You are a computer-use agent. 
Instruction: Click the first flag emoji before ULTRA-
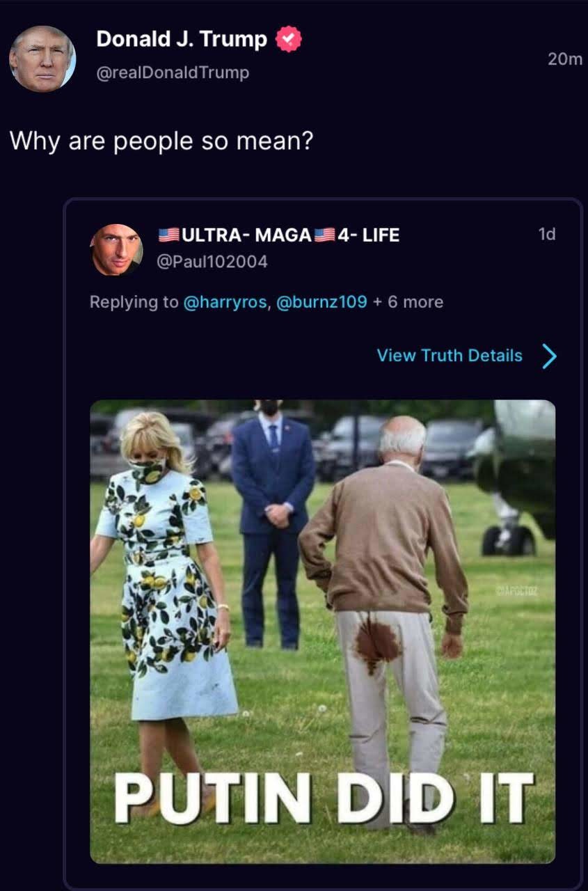pyautogui.click(x=168, y=235)
